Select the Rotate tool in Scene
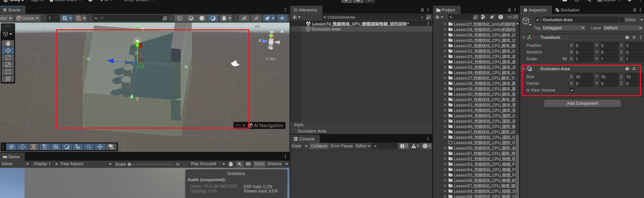This screenshot has height=198, width=644. pos(8,58)
